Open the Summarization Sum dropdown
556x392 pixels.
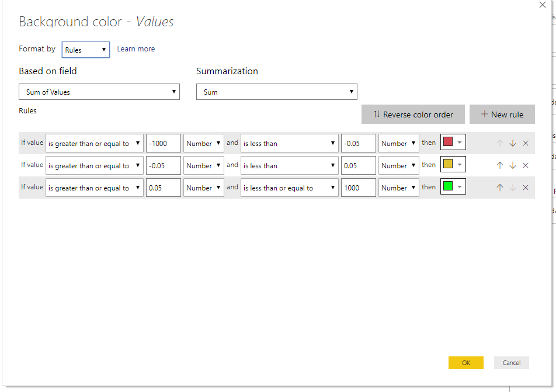pos(277,92)
